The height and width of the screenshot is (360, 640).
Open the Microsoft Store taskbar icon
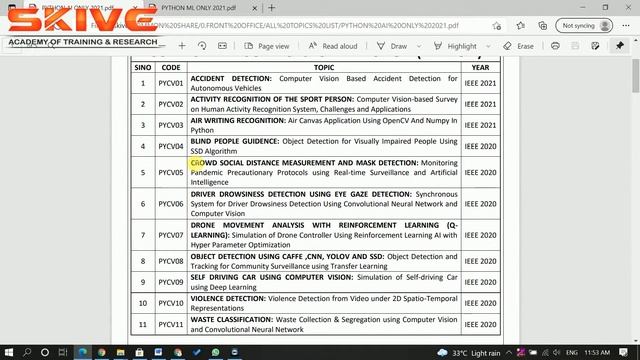(x=139, y=352)
